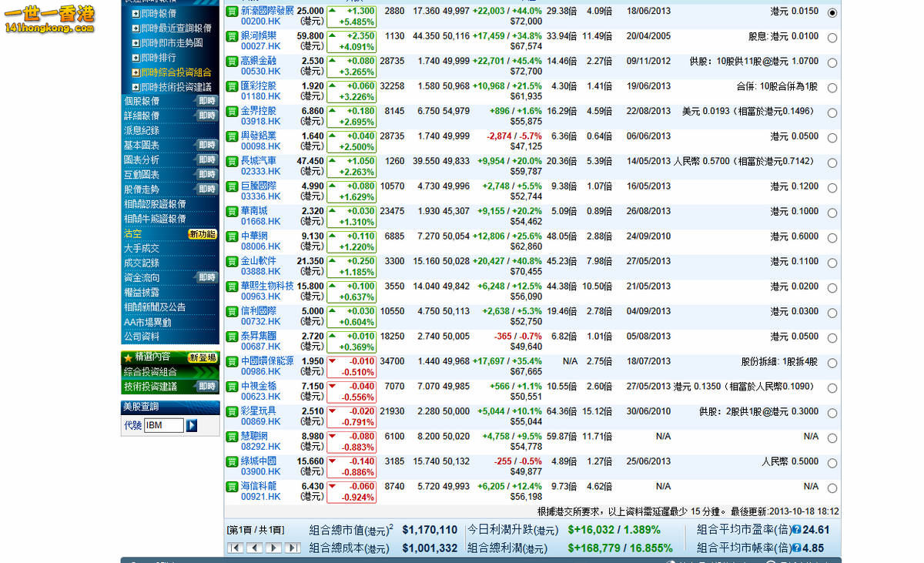Select radio button for 金山軟件 row
The width and height of the screenshot is (924, 563).
tap(832, 263)
